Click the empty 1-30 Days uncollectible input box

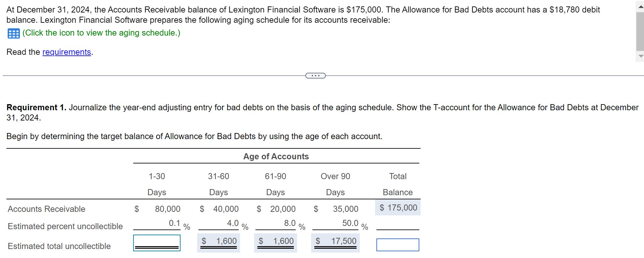[157, 243]
